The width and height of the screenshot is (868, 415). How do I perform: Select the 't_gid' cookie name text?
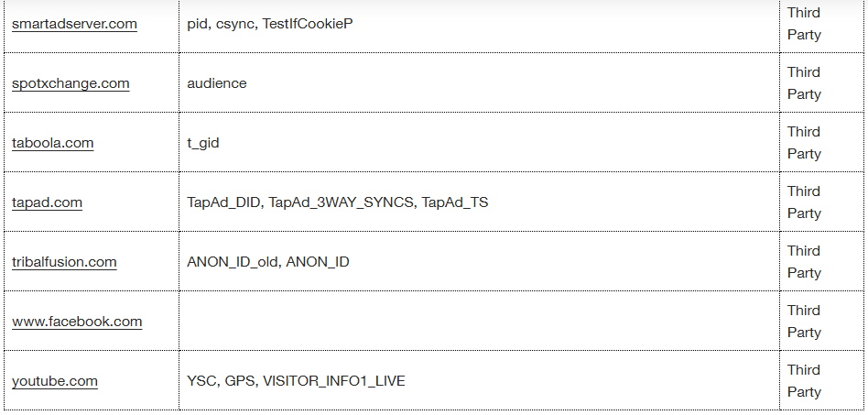click(202, 143)
